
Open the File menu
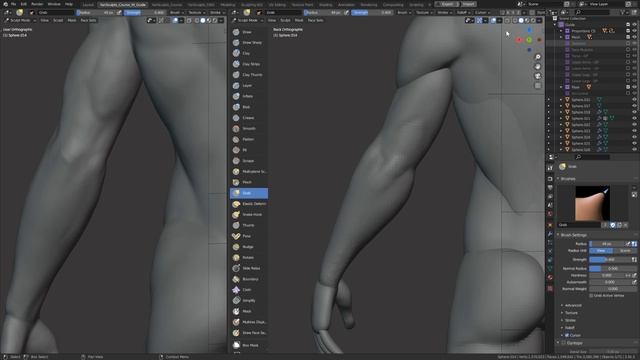pyautogui.click(x=13, y=4)
